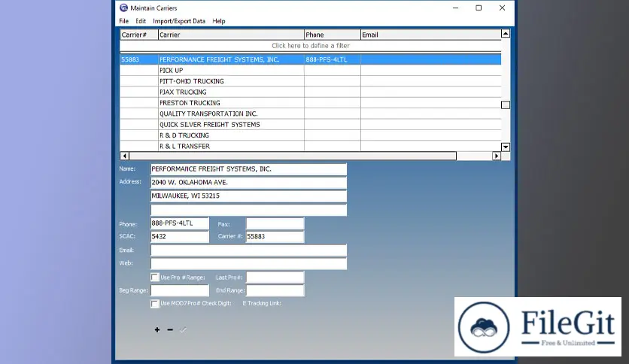This screenshot has height=364, width=629.
Task: Click the vertical scrollbar thumb of carrier list
Action: [x=506, y=105]
